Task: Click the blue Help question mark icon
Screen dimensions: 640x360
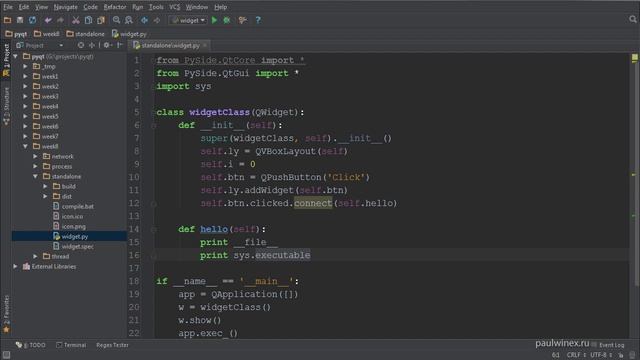Action: click(x=258, y=20)
